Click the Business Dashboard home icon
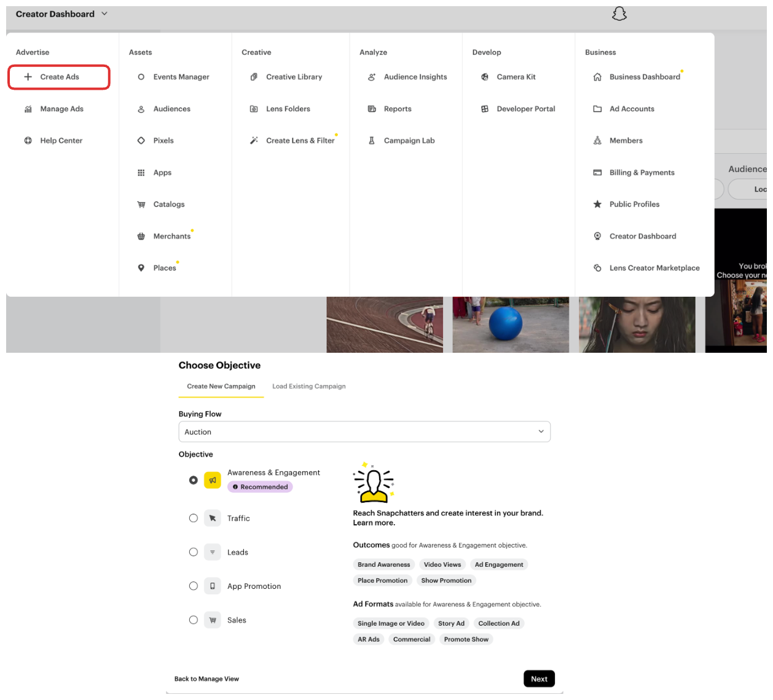The image size is (773, 700). pos(597,77)
